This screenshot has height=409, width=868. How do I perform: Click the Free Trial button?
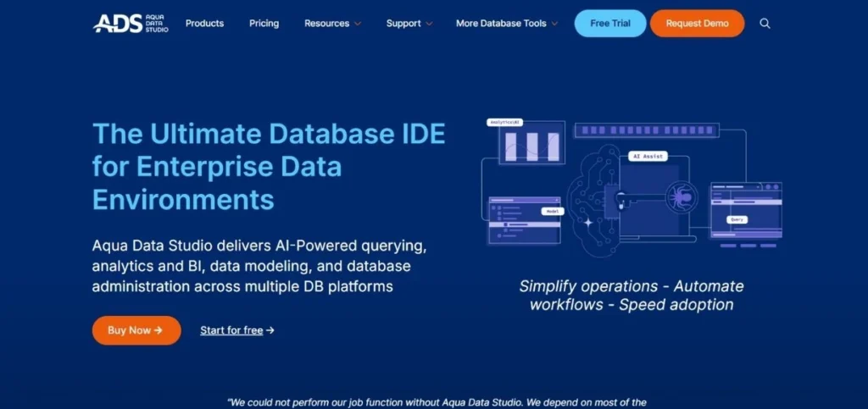[610, 23]
